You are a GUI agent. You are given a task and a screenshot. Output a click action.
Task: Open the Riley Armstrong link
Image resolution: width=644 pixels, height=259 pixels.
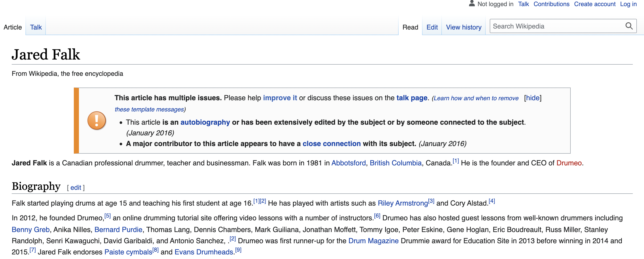pos(403,203)
